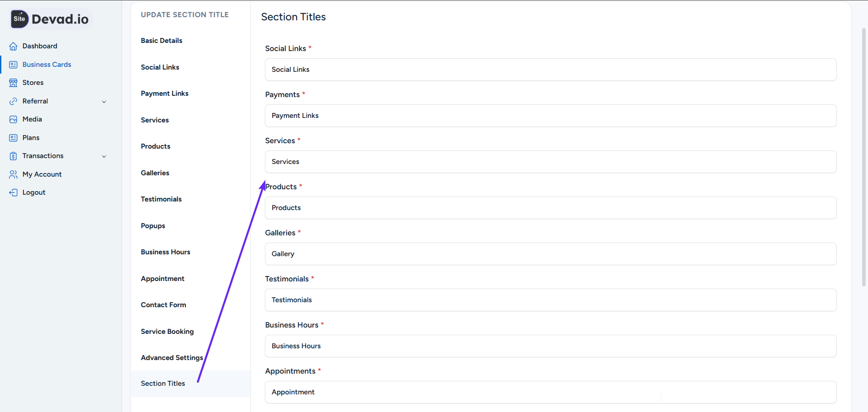This screenshot has width=868, height=412.
Task: Open the Contact Form section link
Action: pos(163,305)
